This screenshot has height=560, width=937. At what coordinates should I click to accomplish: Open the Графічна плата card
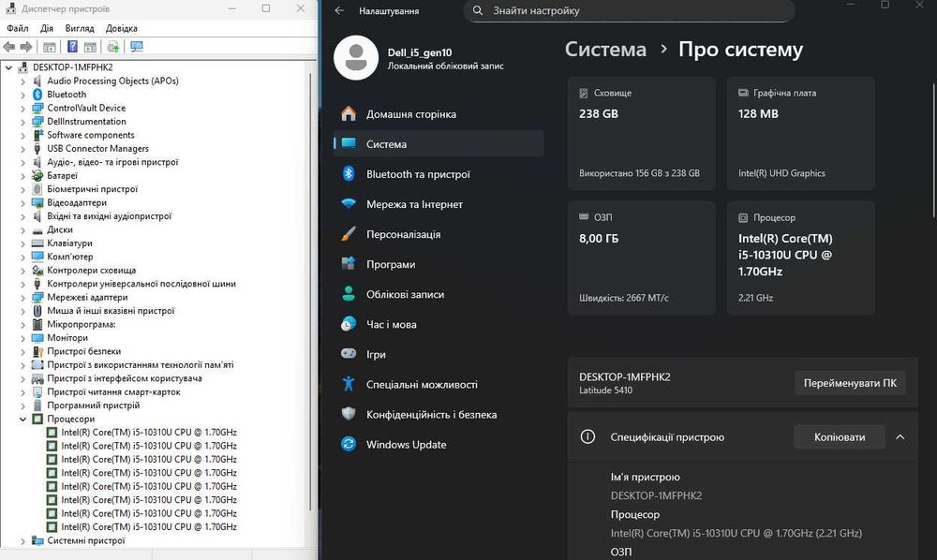[x=800, y=134]
